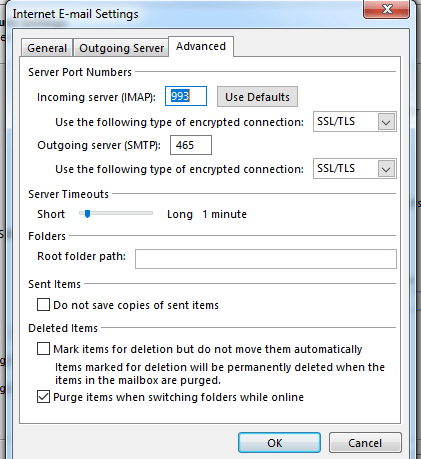Check Mark items for deletion option

(43, 349)
